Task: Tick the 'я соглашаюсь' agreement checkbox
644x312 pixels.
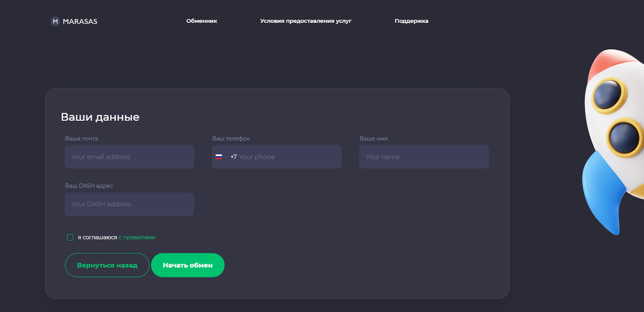Action: (x=70, y=237)
